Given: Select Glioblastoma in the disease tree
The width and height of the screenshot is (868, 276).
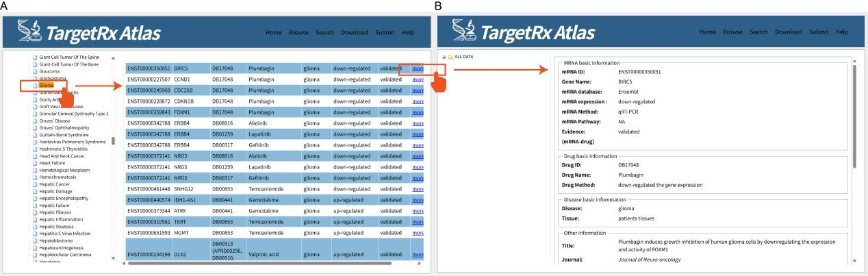Looking at the screenshot, I should [54, 78].
